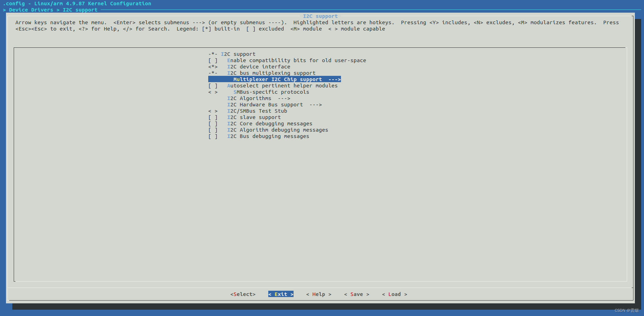Open the I2C Hardware Bus support submenu
Image resolution: width=644 pixels, height=316 pixels.
pyautogui.click(x=265, y=105)
